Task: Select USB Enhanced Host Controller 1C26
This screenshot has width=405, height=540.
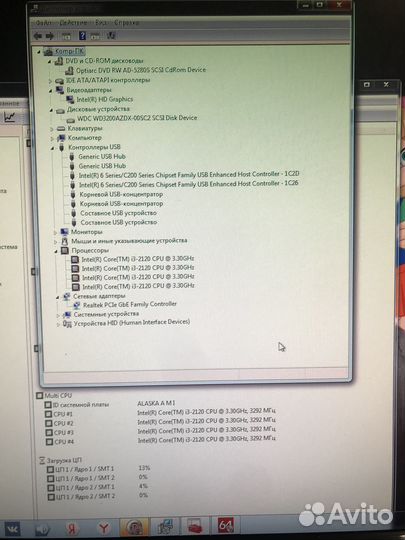Action: [189, 184]
